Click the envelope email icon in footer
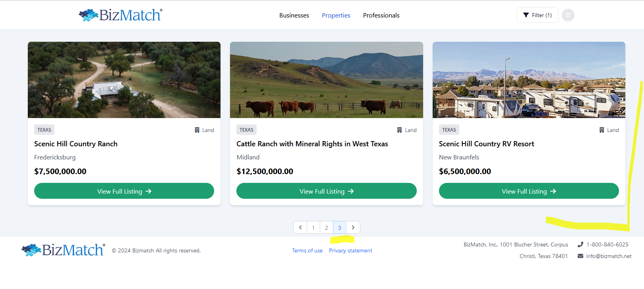644x289 pixels. 580,256
